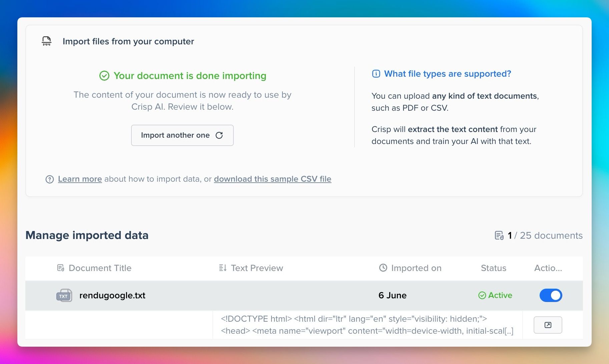
Task: Click Import files from your computer heading
Action: tap(128, 41)
